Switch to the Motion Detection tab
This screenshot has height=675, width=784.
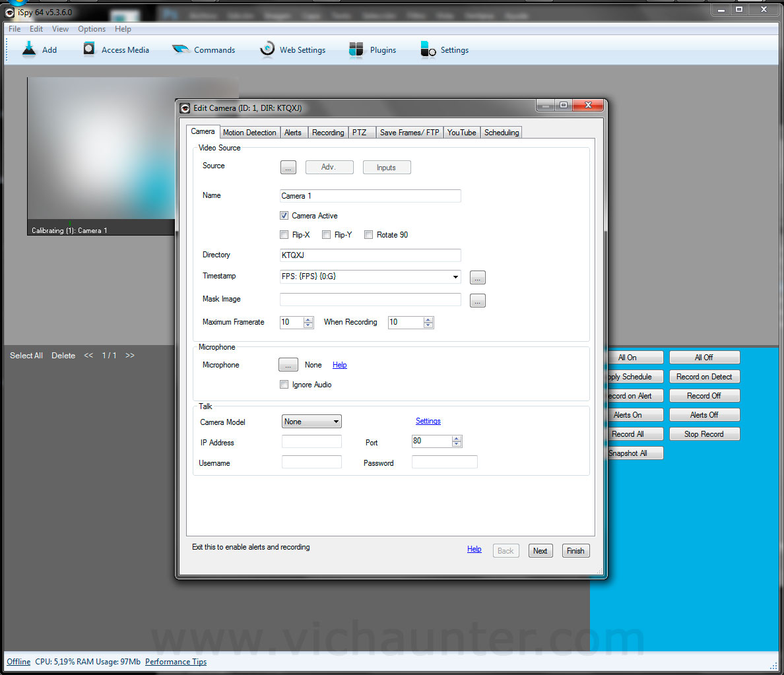pyautogui.click(x=249, y=133)
